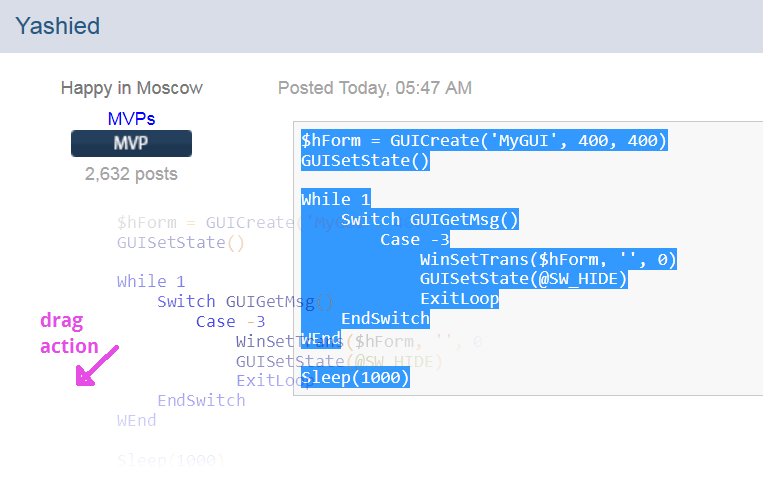
Task: Click the 'drag action' pink annotation text
Action: (x=69, y=333)
